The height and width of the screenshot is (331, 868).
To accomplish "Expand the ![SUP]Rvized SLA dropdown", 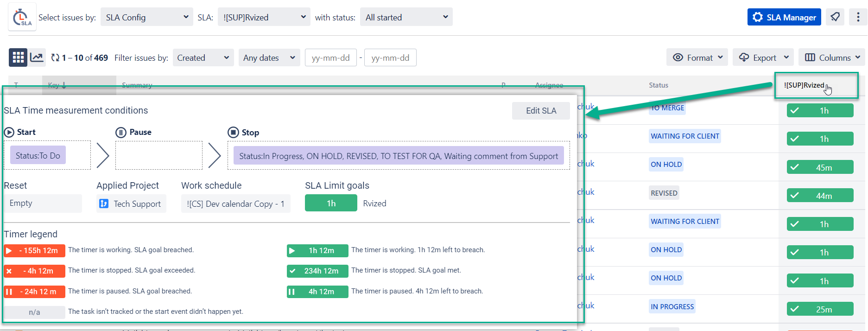I will pos(264,17).
